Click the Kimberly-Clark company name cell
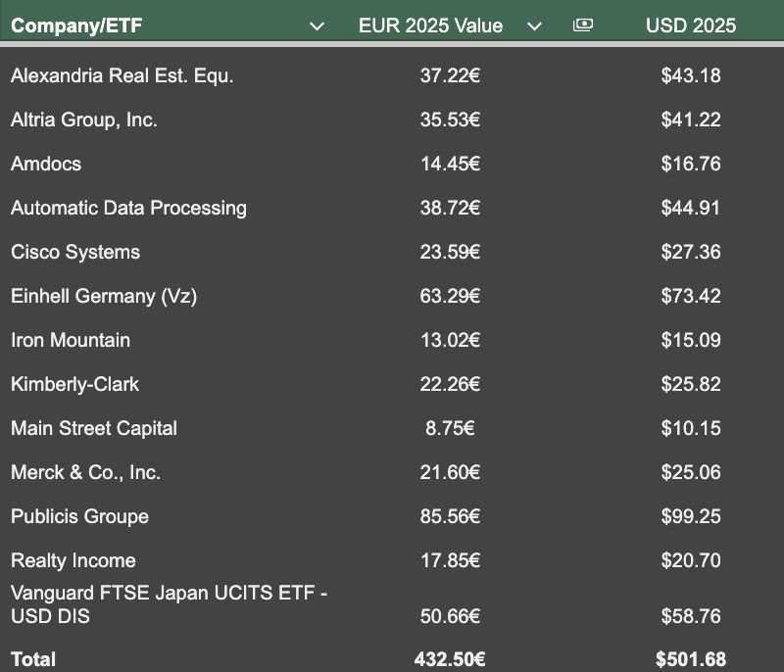This screenshot has height=672, width=784. pos(75,384)
